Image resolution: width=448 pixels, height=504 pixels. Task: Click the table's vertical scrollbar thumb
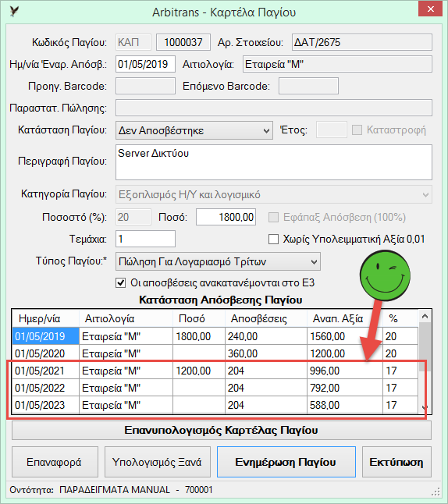425,346
